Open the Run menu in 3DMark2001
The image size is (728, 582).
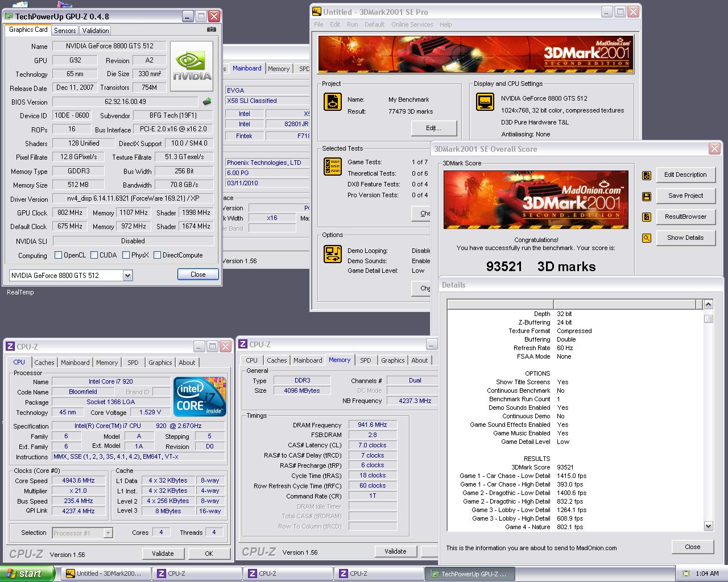pos(352,24)
